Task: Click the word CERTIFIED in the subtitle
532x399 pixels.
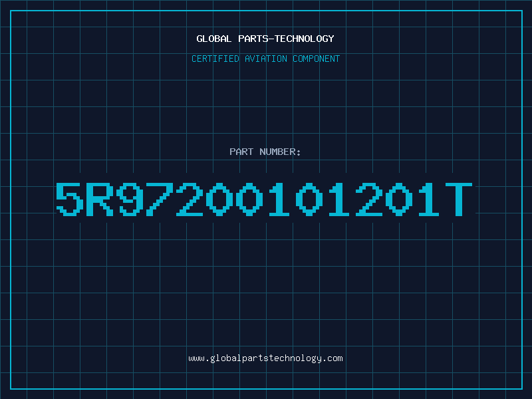Action: click(x=215, y=59)
